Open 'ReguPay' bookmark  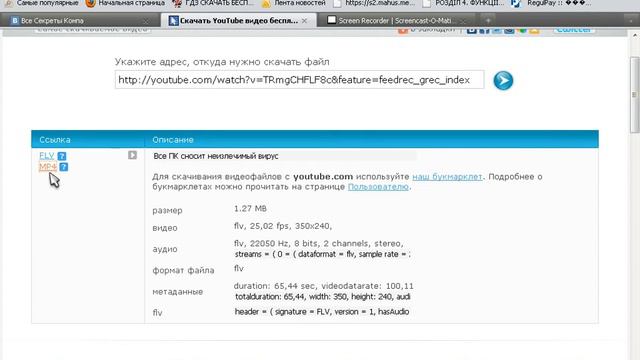552,3
